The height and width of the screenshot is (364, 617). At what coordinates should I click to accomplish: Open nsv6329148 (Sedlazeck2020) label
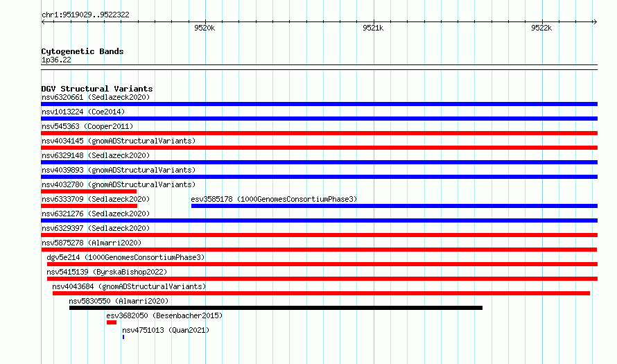point(96,155)
